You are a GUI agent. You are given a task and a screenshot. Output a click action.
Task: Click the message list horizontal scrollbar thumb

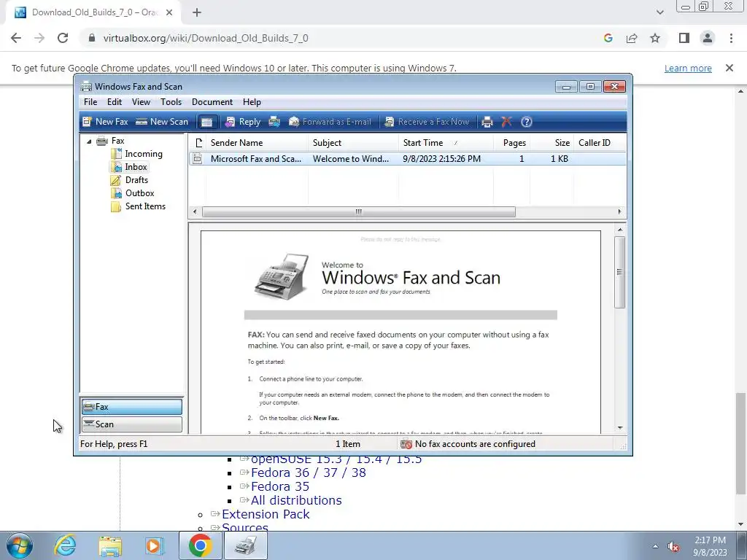[359, 212]
